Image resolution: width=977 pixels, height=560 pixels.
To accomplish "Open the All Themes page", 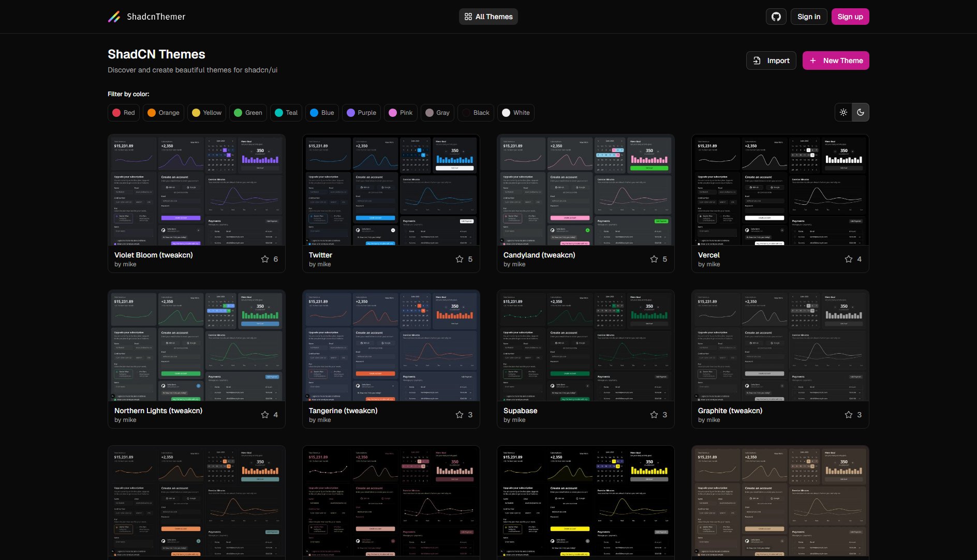I will click(488, 17).
